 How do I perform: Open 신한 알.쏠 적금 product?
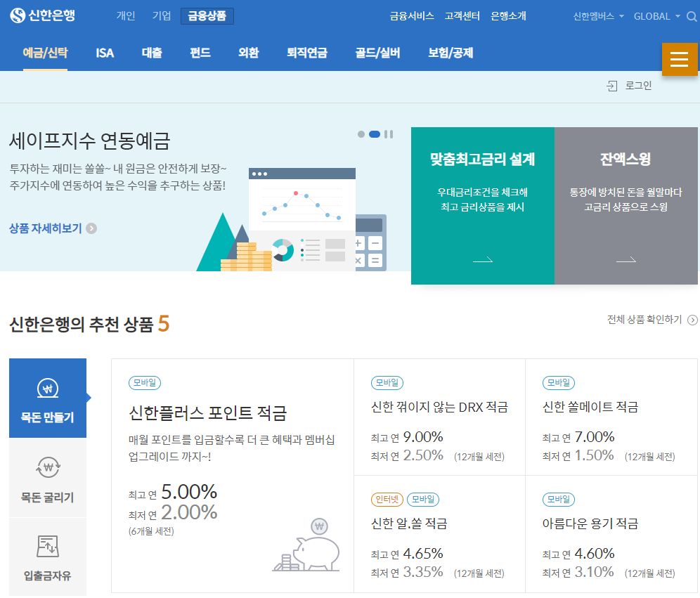click(x=409, y=524)
